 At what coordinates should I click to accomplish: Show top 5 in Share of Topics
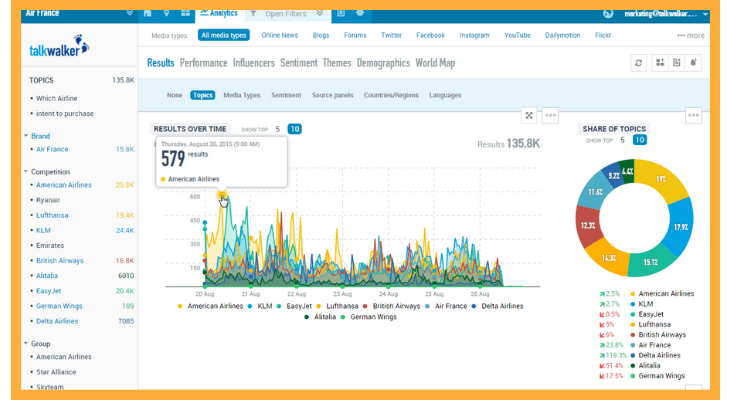[x=622, y=140]
